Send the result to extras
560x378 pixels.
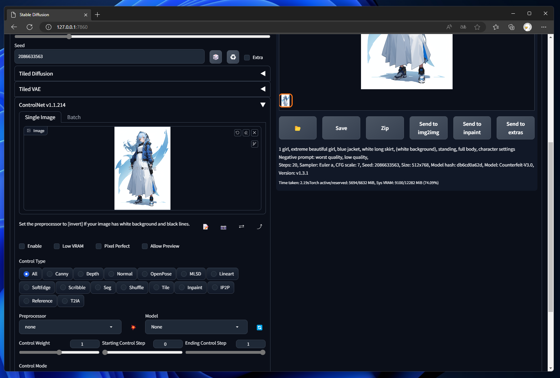(515, 128)
